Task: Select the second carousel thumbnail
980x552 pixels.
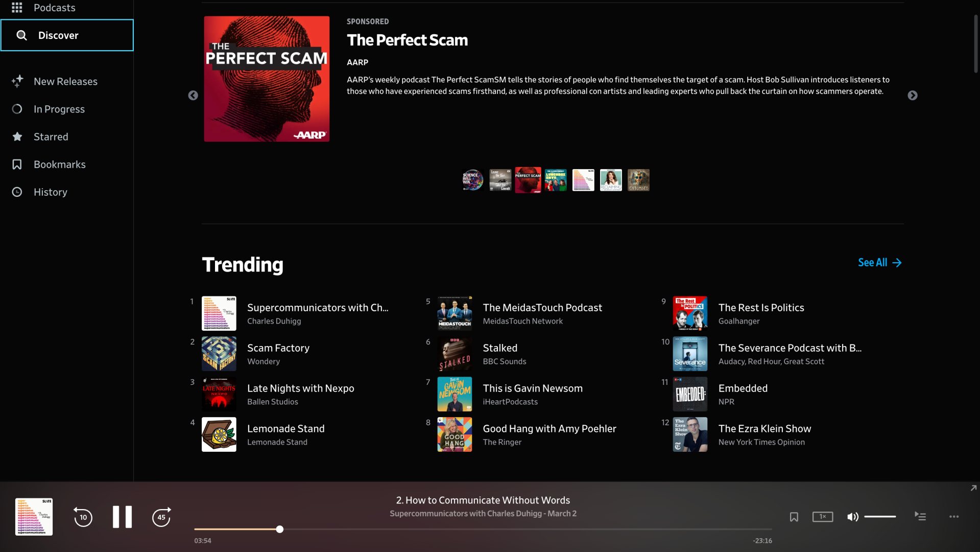Action: click(x=500, y=180)
